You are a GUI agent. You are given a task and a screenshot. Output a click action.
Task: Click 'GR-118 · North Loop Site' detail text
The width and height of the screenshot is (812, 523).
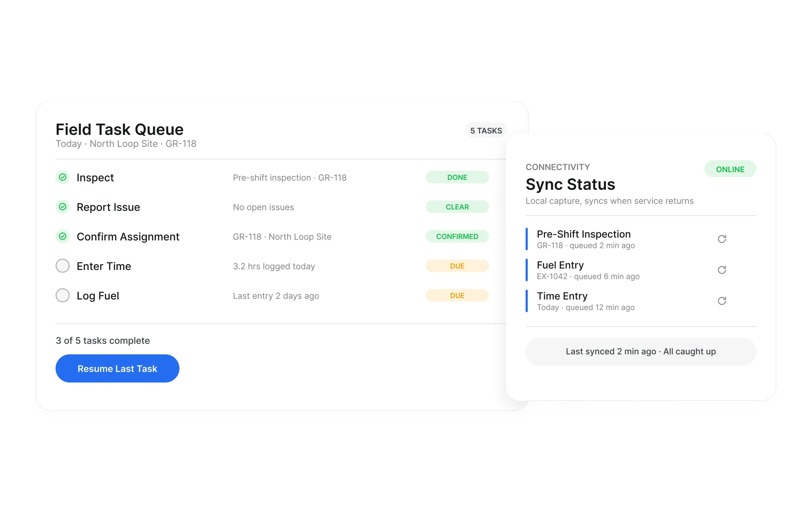(282, 237)
